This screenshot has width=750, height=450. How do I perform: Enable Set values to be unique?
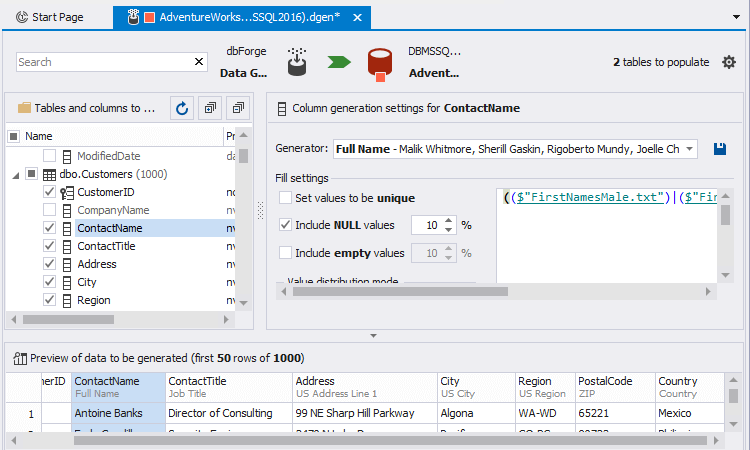coord(286,198)
